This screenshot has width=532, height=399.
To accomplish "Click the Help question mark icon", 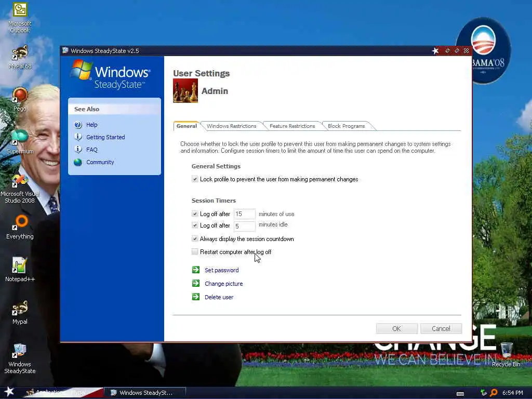I will (78, 125).
